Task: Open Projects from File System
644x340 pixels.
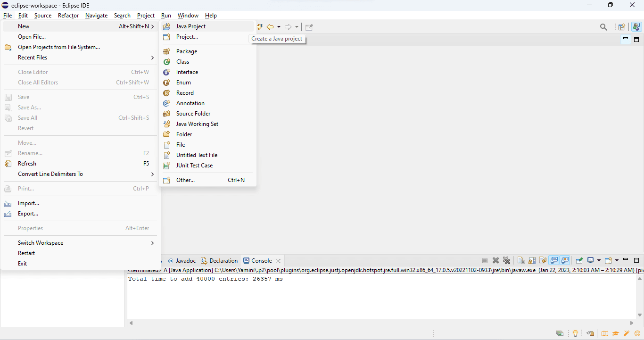Action: click(x=80, y=47)
